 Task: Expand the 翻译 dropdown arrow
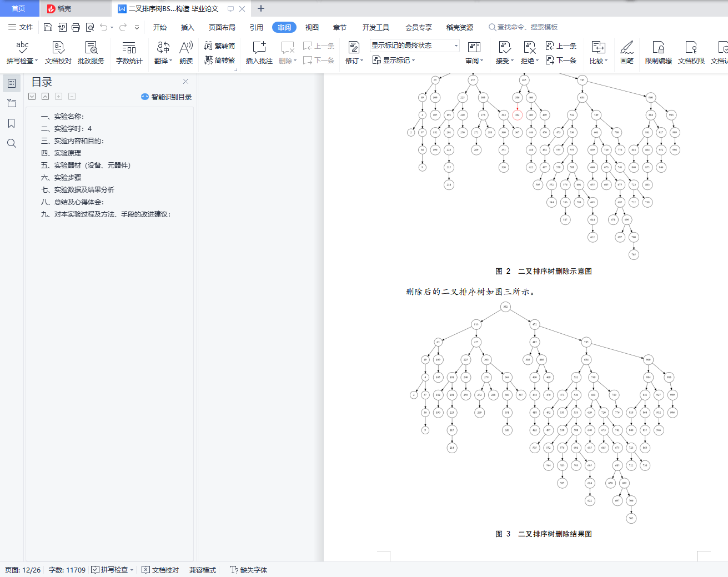(170, 61)
